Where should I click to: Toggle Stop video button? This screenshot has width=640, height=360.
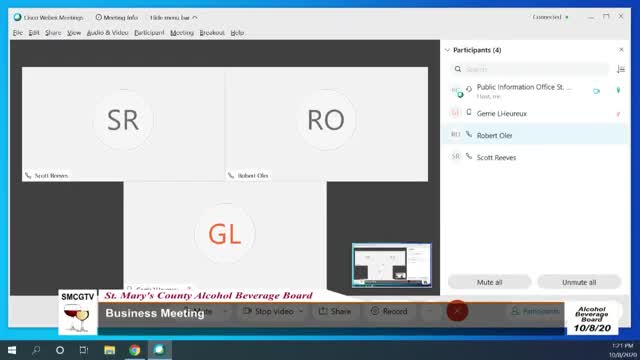(x=269, y=311)
